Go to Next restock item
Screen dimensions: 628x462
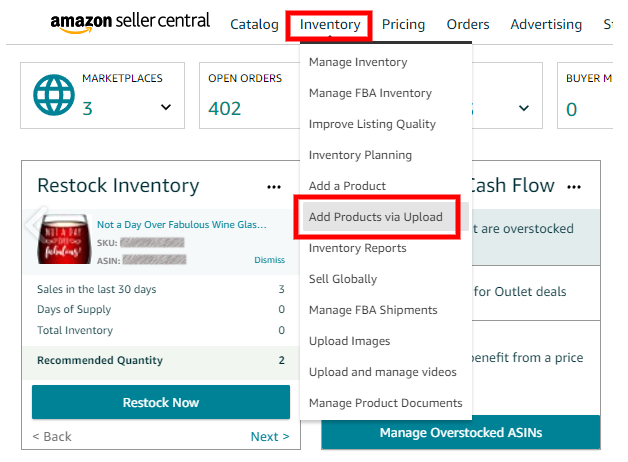click(x=269, y=437)
